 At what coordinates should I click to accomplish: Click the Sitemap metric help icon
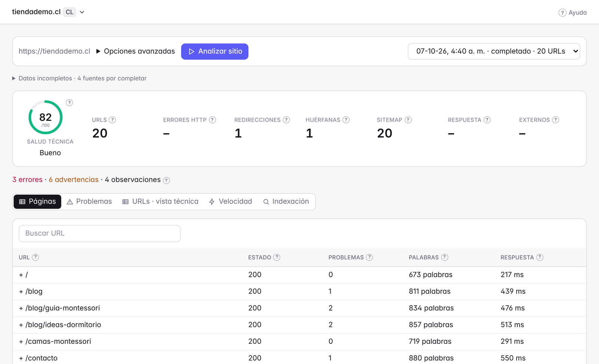click(408, 120)
